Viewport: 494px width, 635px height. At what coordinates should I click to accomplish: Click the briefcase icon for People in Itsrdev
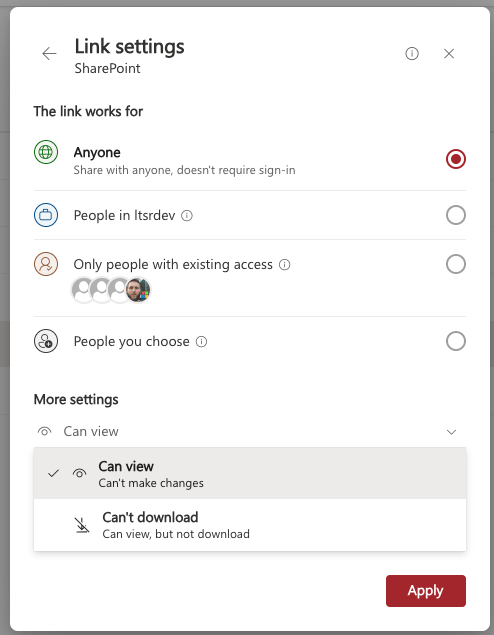(x=46, y=215)
